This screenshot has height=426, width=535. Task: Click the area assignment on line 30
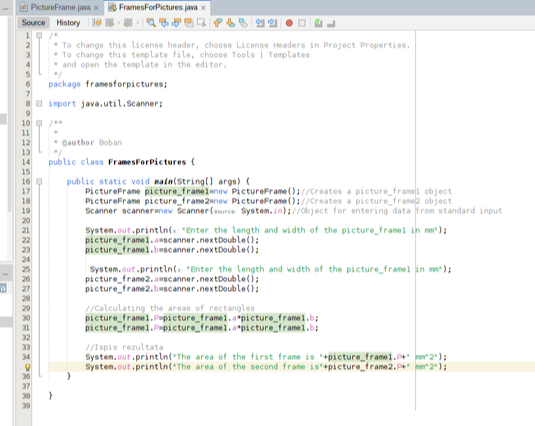pos(202,318)
